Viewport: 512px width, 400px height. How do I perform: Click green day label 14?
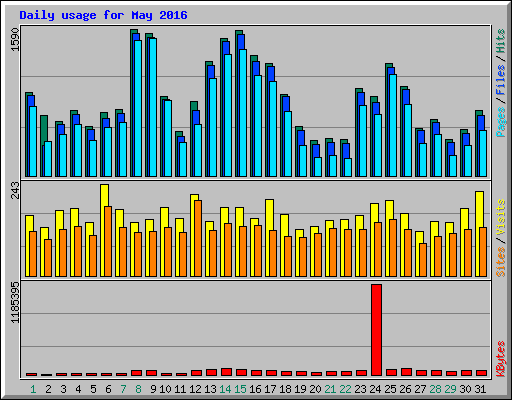pyautogui.click(x=225, y=389)
